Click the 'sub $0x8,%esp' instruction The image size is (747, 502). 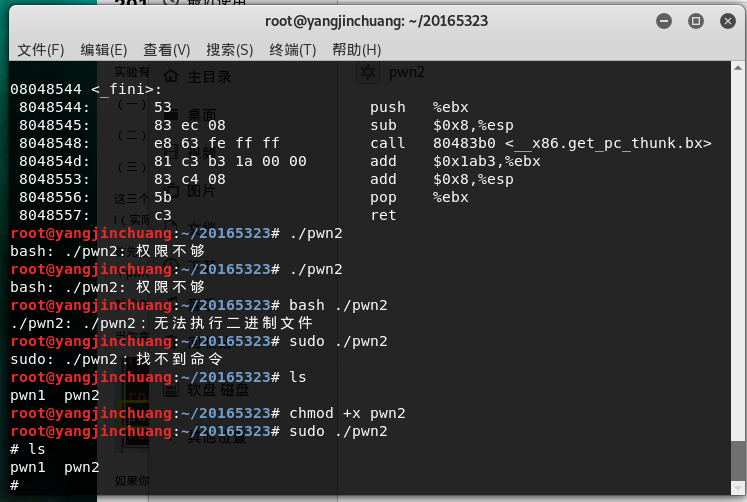[x=442, y=125]
